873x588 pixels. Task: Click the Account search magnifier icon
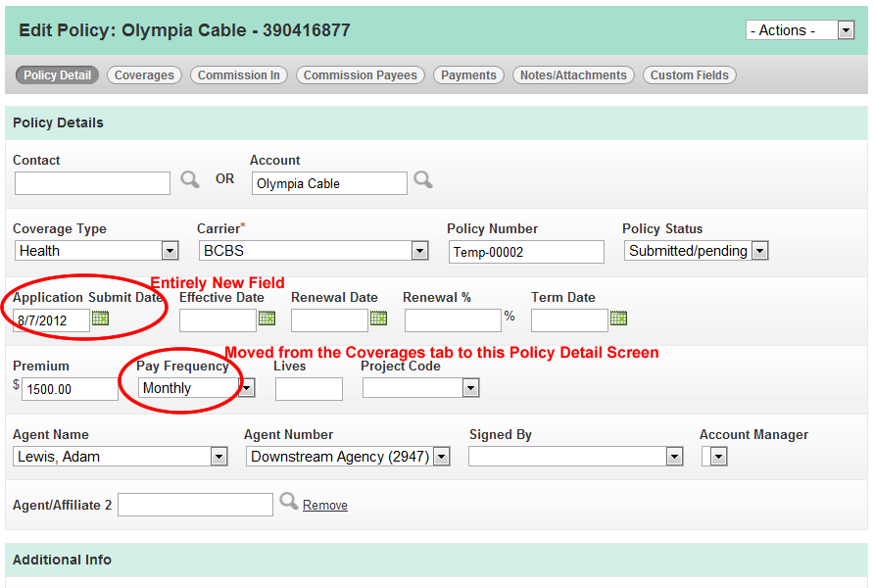(x=423, y=180)
